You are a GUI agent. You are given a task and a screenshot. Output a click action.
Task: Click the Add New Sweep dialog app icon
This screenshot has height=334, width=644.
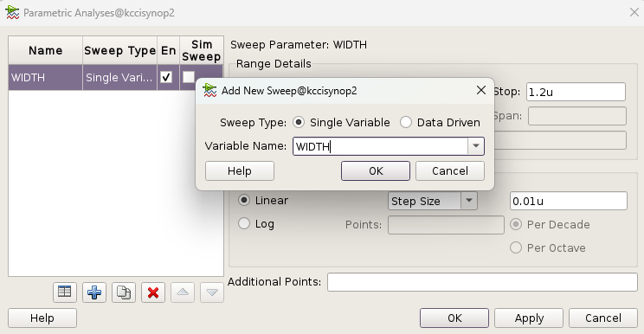(x=209, y=90)
